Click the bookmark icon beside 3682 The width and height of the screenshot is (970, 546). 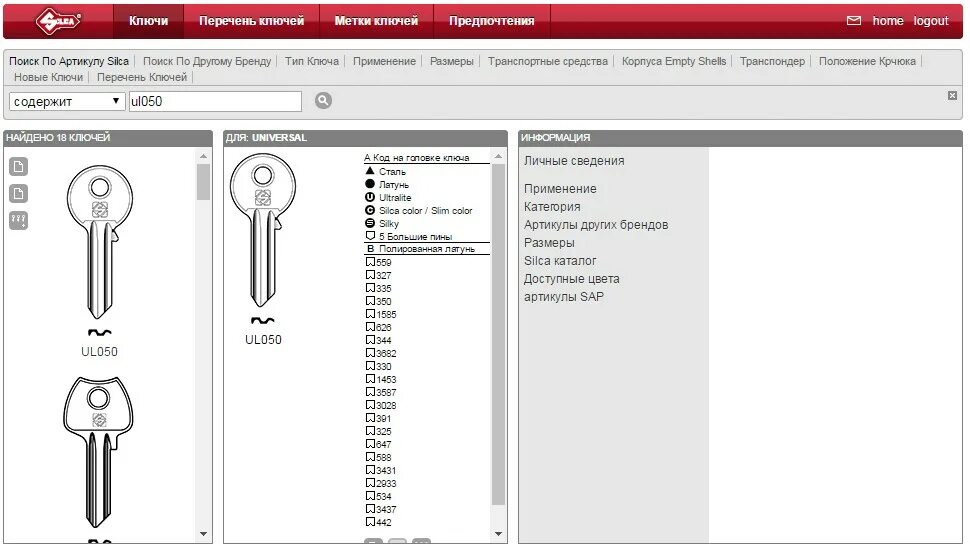[x=371, y=352]
